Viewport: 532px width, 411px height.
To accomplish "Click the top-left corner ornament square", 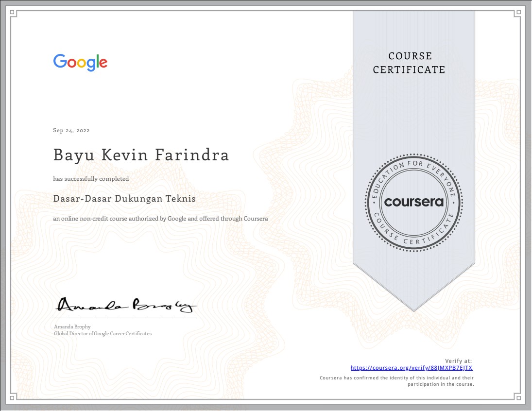I will tap(13, 14).
